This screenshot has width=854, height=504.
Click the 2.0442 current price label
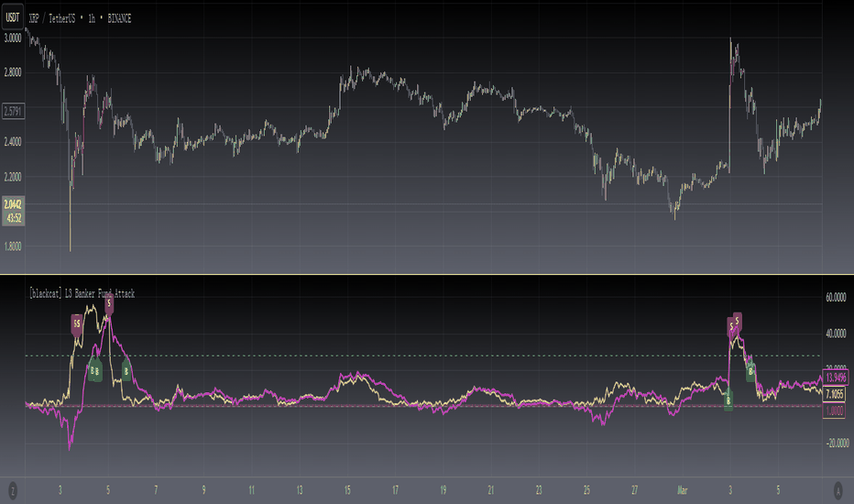click(13, 204)
